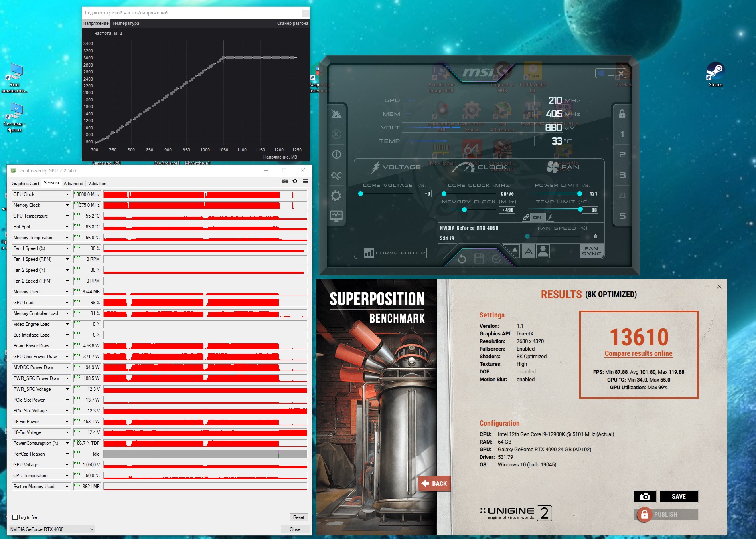The height and width of the screenshot is (539, 756).
Task: Enable the 'Log to file' checkbox
Action: [15, 517]
